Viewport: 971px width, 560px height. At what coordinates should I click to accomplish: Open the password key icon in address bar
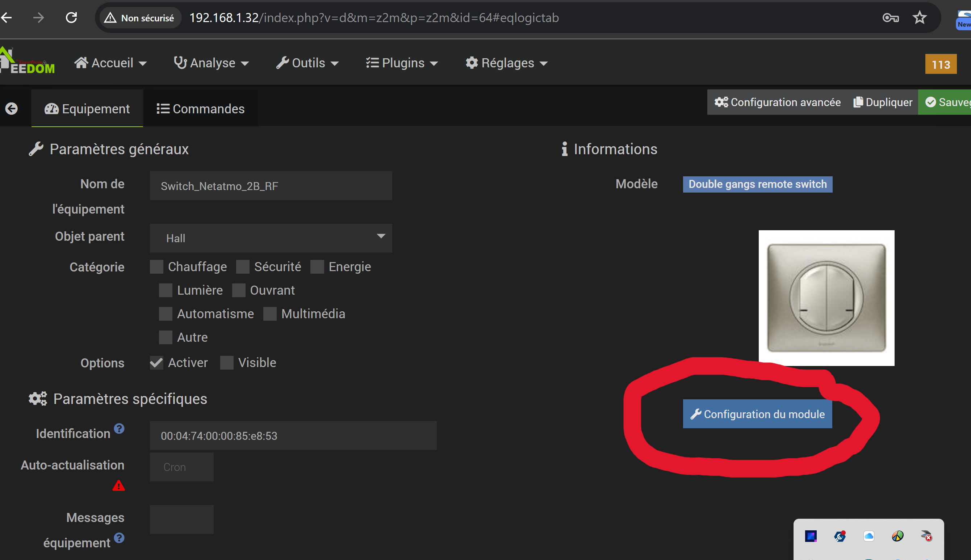(890, 18)
